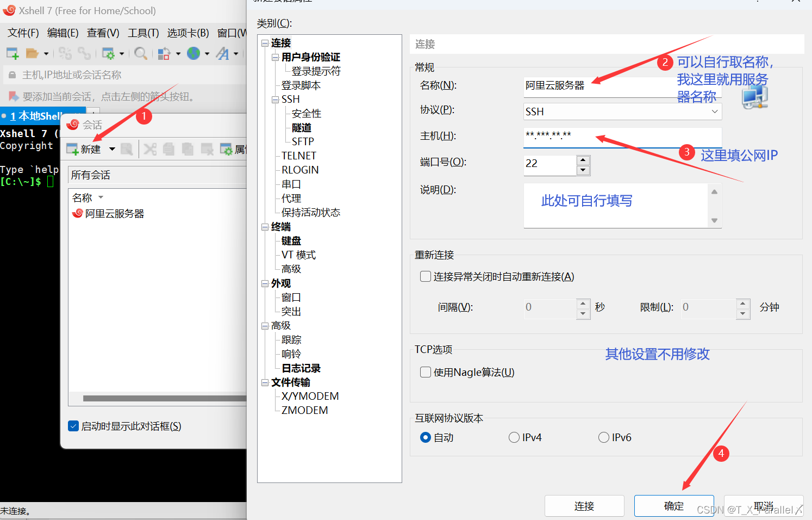Click the 确定 button

[x=674, y=506]
